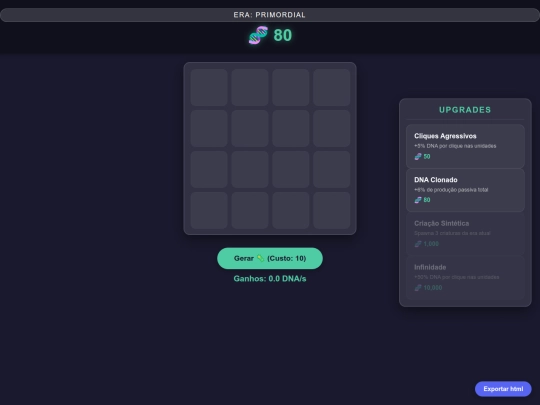
Task: Click DNA icon in DNA Clonado card
Action: click(x=418, y=200)
